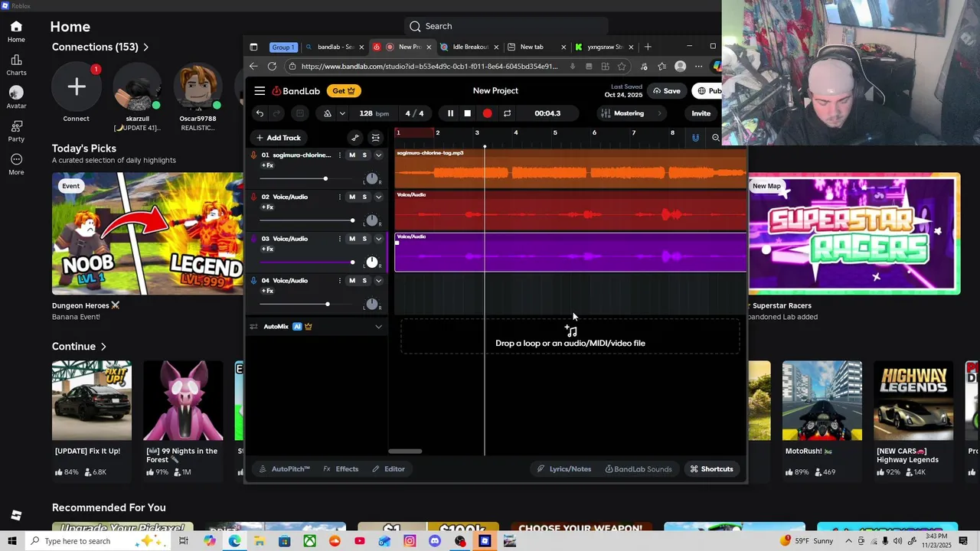Expand track 04 options chevron
Screen dimensions: 980x551
click(x=378, y=281)
